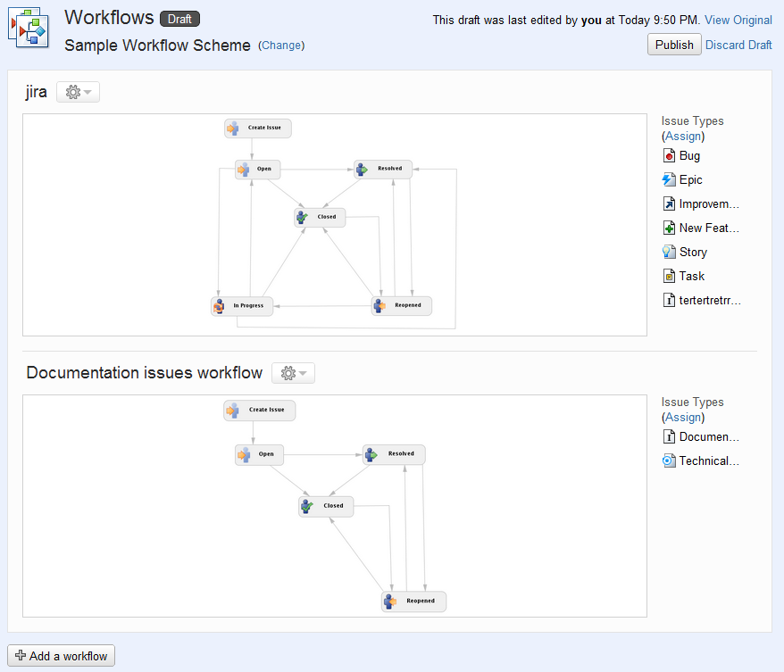
Task: Click the New Feature plus icon
Action: (x=669, y=228)
